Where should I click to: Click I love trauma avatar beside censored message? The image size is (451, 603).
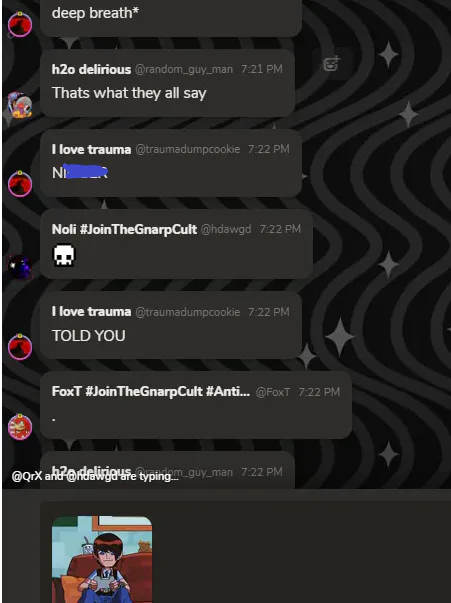point(20,184)
